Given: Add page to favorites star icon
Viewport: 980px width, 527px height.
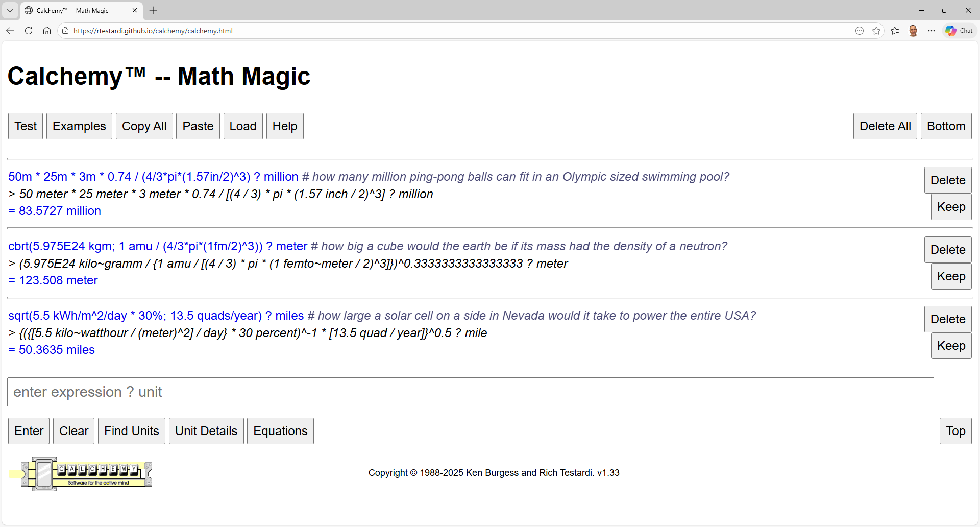Looking at the screenshot, I should (876, 31).
